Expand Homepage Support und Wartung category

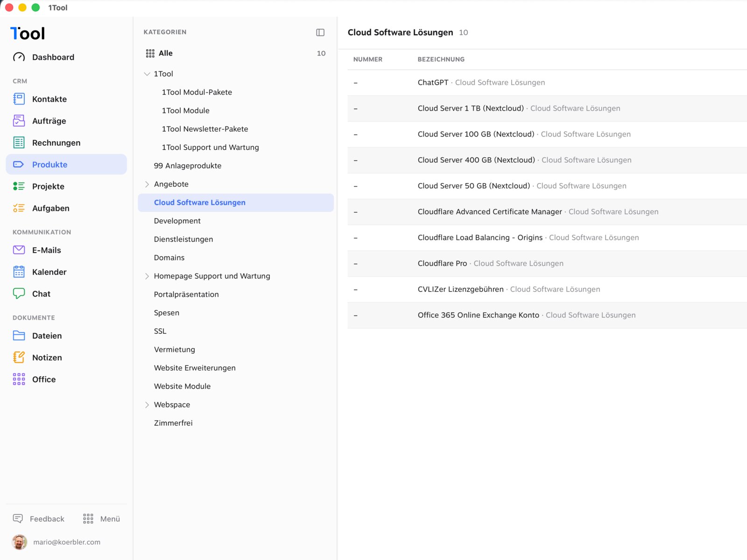pos(147,276)
